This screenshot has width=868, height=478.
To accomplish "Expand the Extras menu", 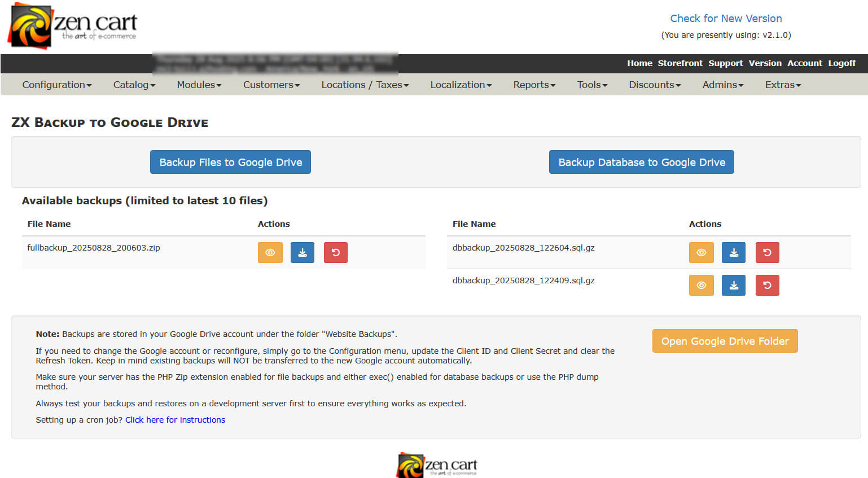I will pos(783,85).
